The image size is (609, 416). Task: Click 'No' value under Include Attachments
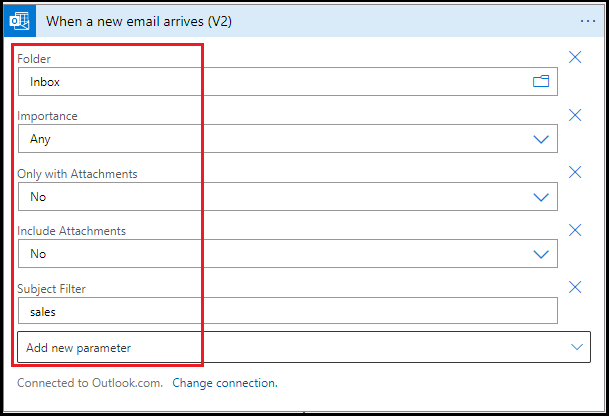coord(38,254)
